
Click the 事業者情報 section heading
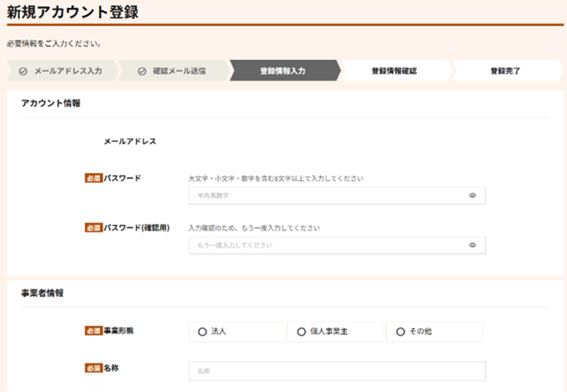point(43,293)
